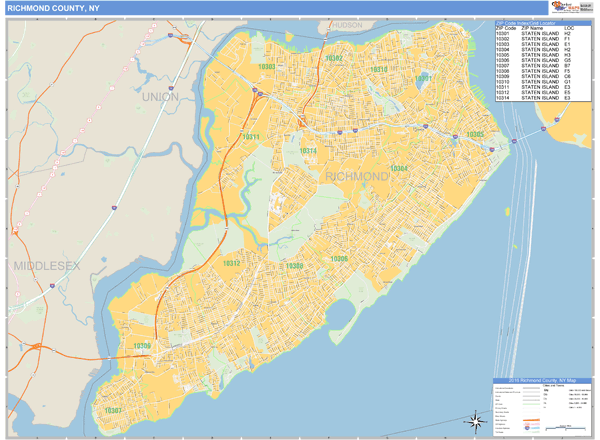Click ZIP code label 10309 on map
The height and width of the screenshot is (440, 600).
coord(142,347)
